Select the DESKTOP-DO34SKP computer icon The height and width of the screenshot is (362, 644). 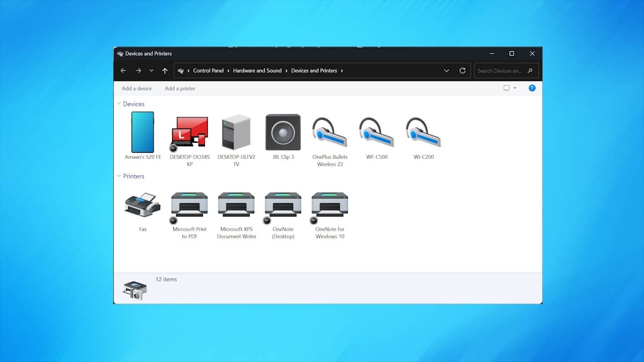point(189,132)
